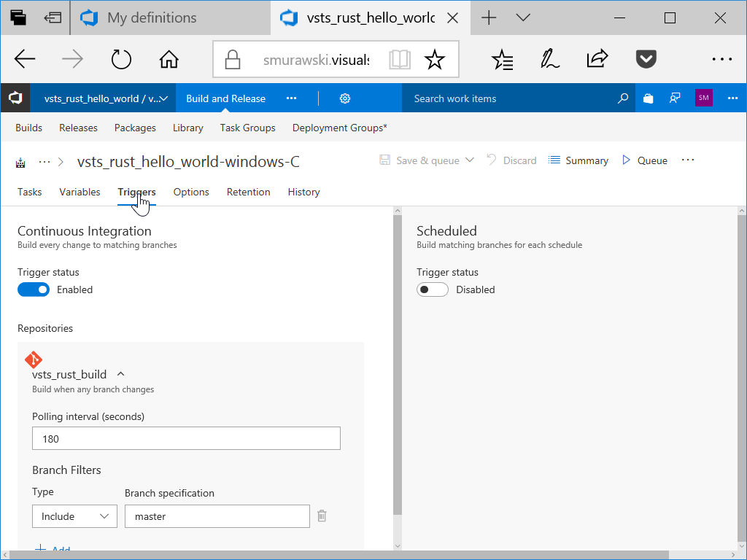
Task: Go to Builds hub
Action: (x=28, y=128)
